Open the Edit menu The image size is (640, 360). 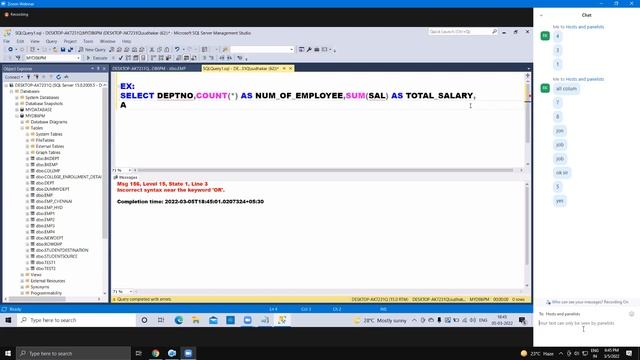click(20, 41)
